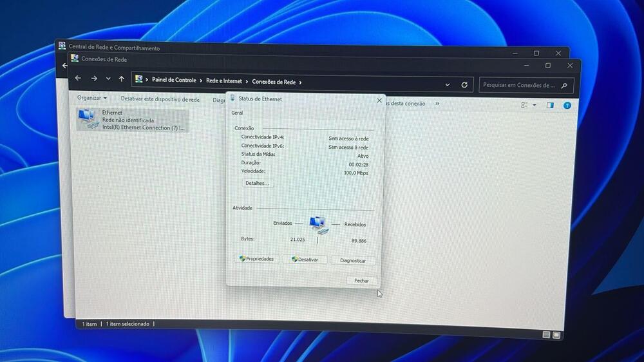
Task: Maximize the Conexões de Rede window
Action: click(548, 66)
